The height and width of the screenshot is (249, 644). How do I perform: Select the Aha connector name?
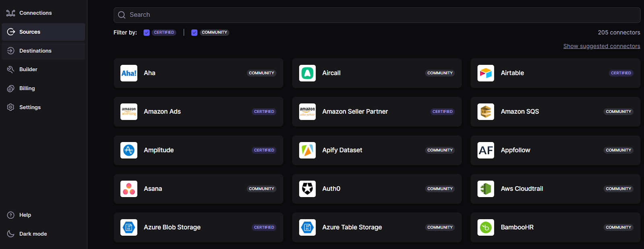pos(149,73)
